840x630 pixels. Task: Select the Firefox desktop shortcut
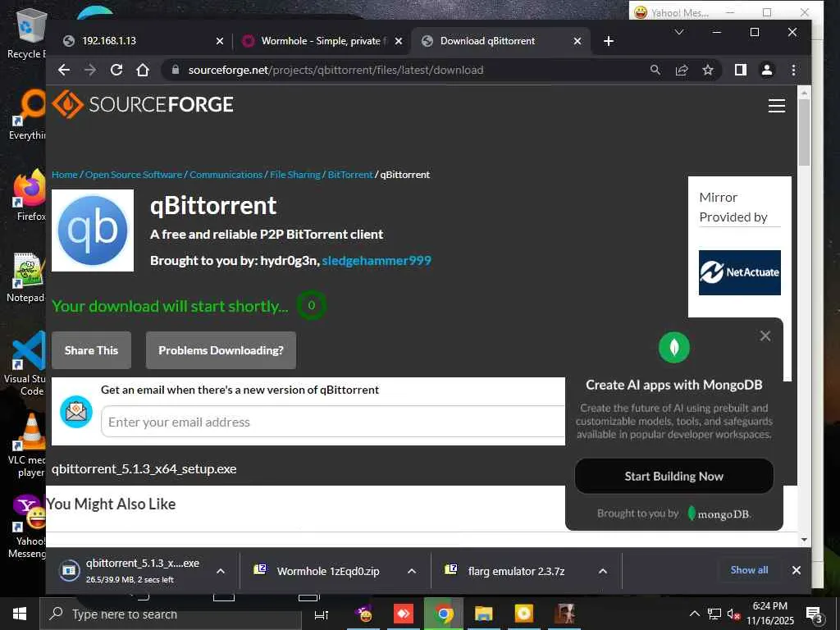tap(30, 196)
